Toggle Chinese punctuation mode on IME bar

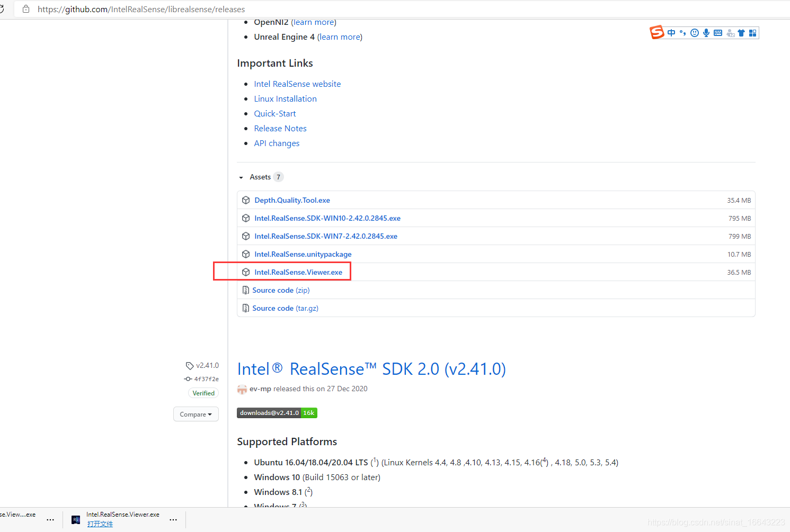(682, 33)
